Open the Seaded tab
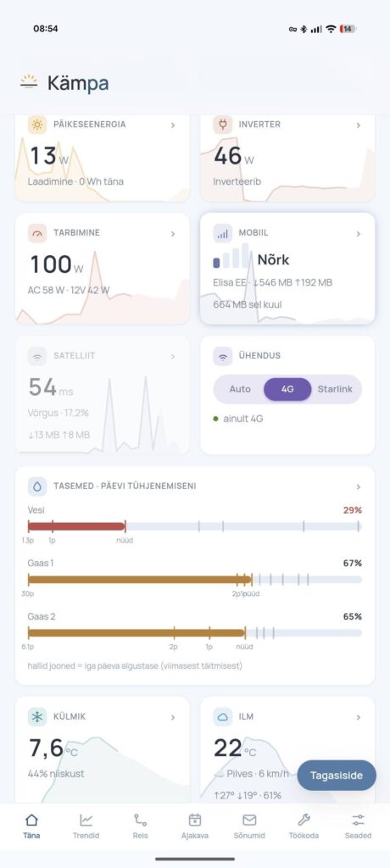Image resolution: width=390 pixels, height=868 pixels. click(358, 826)
